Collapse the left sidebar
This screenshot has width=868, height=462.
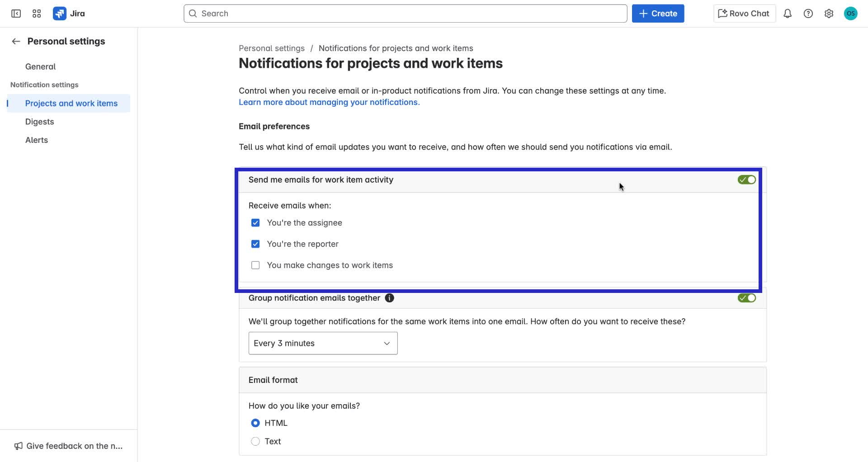click(16, 13)
